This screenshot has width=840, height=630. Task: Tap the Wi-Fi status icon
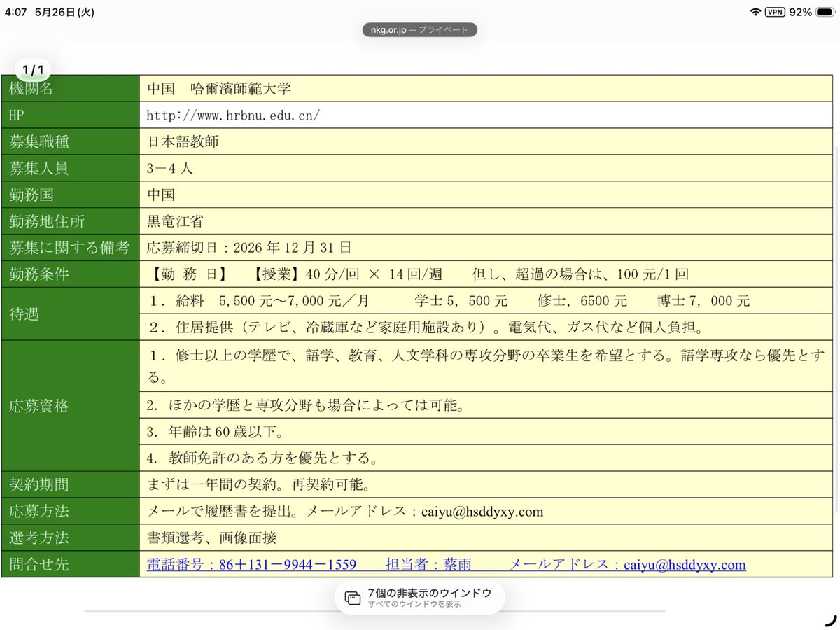click(755, 12)
